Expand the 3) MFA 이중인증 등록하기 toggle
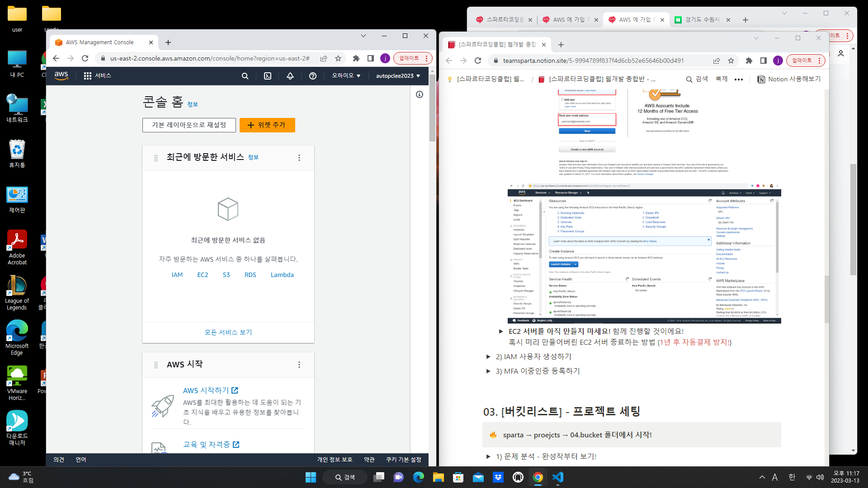The image size is (868, 488). pos(488,371)
